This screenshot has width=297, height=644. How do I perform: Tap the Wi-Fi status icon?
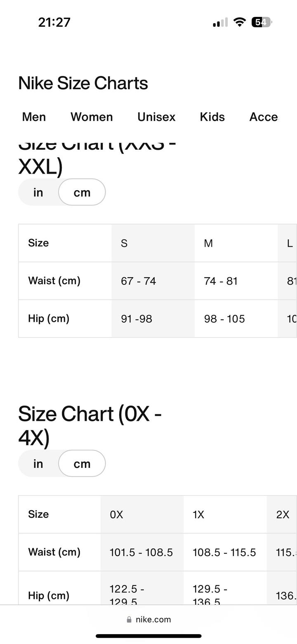[x=239, y=22]
